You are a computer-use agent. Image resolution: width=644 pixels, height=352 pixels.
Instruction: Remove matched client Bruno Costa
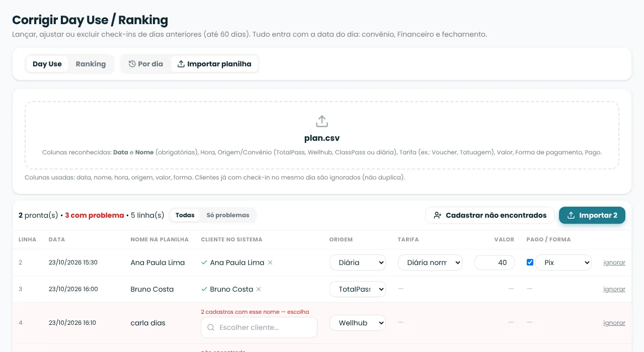[259, 289]
